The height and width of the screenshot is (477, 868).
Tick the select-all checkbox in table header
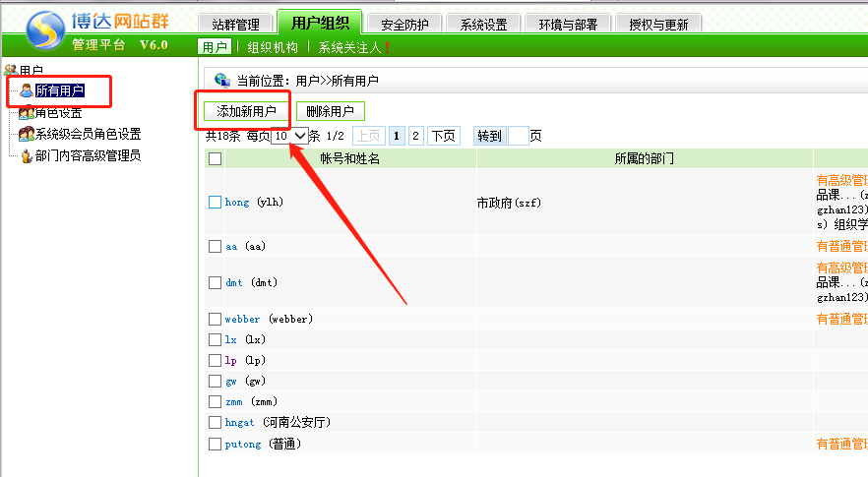point(216,158)
